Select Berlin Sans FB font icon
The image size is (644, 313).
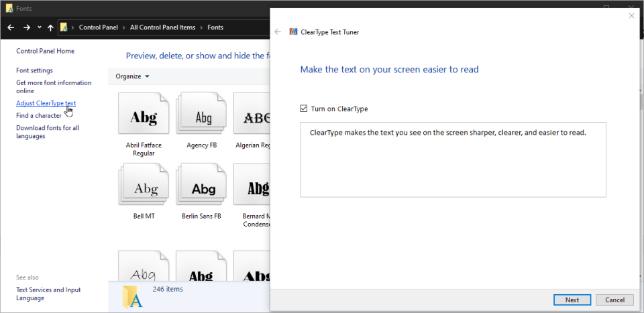pos(201,184)
